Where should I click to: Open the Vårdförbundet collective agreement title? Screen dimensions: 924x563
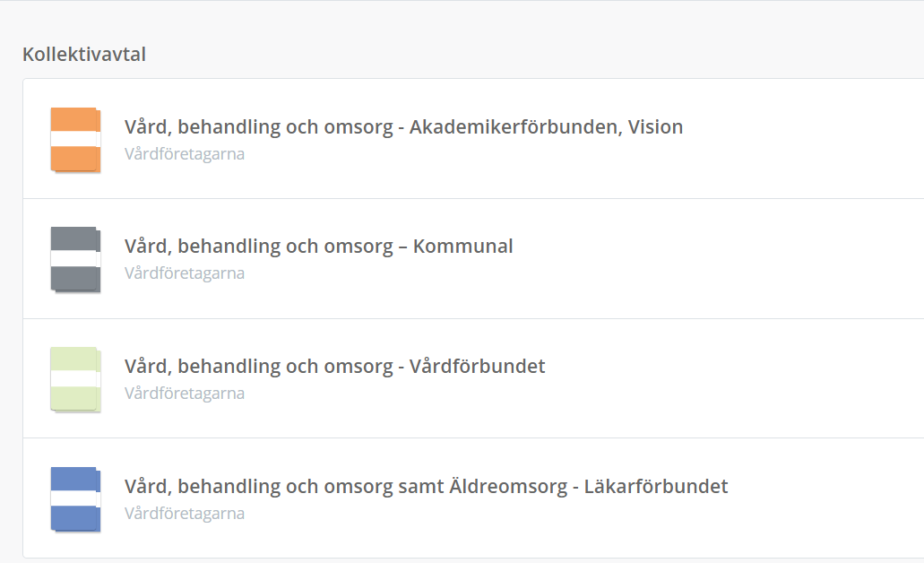point(334,367)
